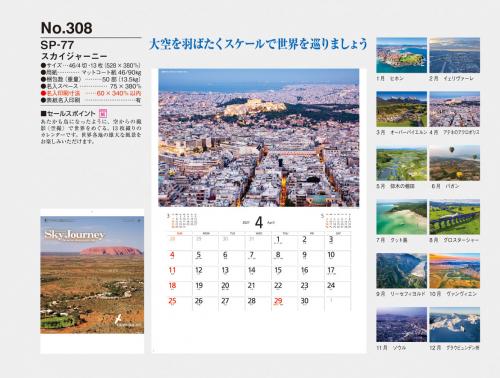Click the red 名入印刷寸法 line
The image size is (500, 378).
91,93
